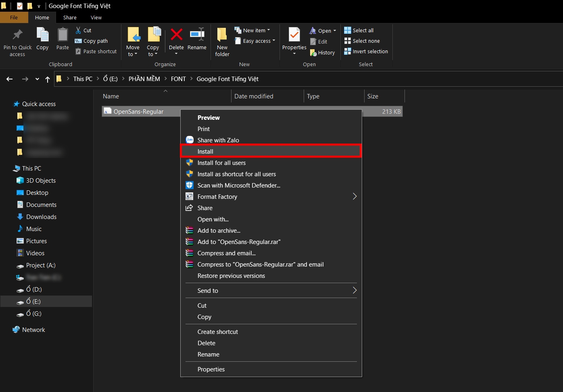Switch to the View ribbon tab
The height and width of the screenshot is (392, 563).
click(x=96, y=17)
